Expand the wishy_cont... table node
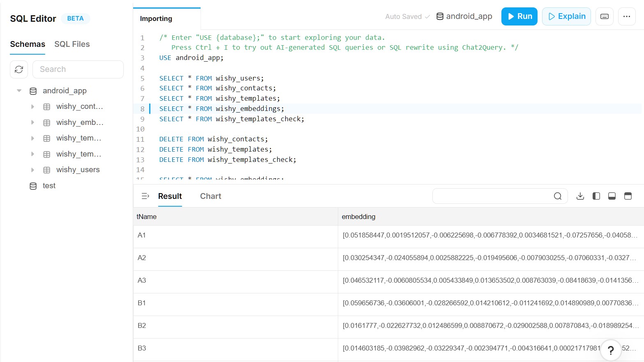The width and height of the screenshot is (644, 362). point(32,106)
